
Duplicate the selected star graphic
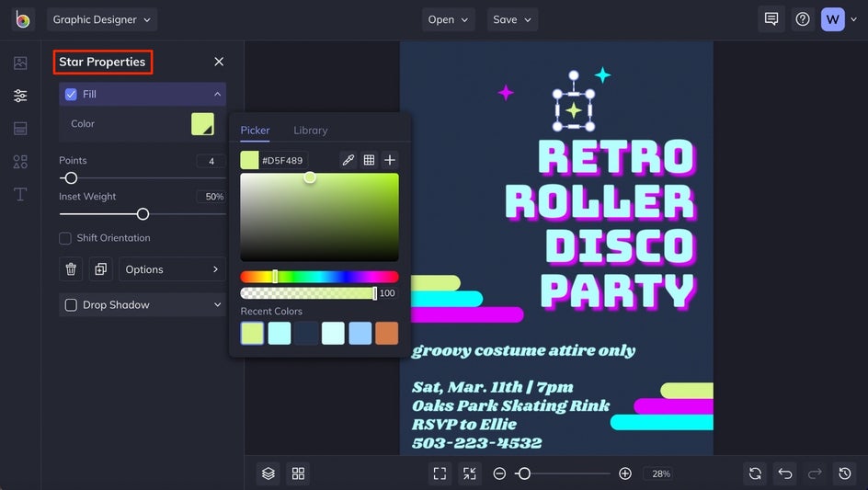tap(100, 269)
